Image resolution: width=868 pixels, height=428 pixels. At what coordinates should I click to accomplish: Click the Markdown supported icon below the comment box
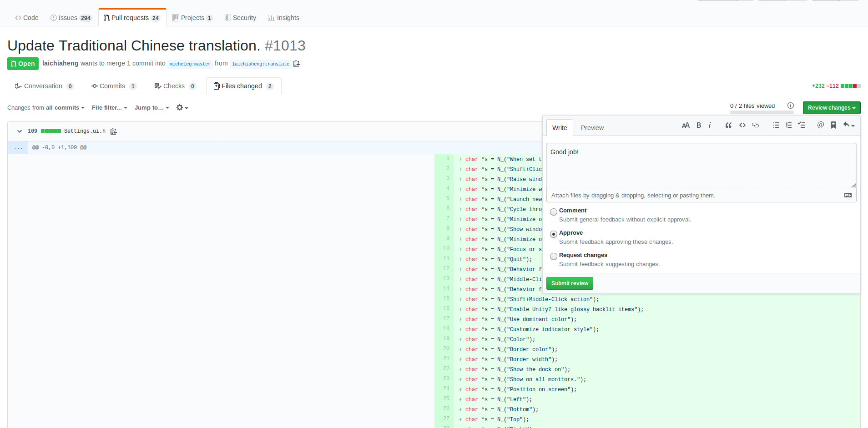(x=848, y=195)
